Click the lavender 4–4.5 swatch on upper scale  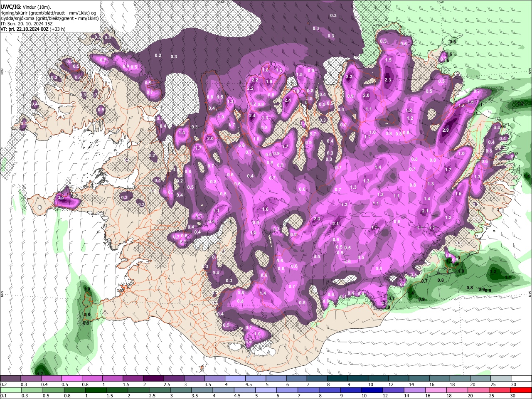[x=235, y=379]
